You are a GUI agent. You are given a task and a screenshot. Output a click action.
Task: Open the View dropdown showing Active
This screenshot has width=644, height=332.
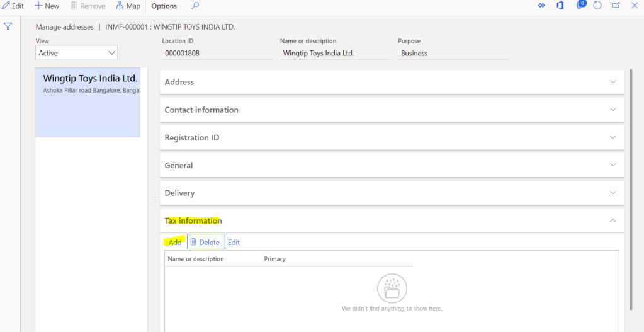coord(76,54)
